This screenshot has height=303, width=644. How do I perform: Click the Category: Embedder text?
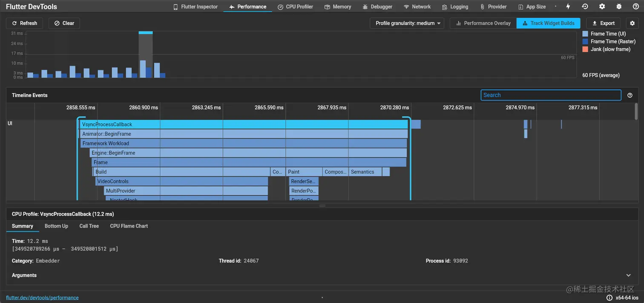(36, 261)
